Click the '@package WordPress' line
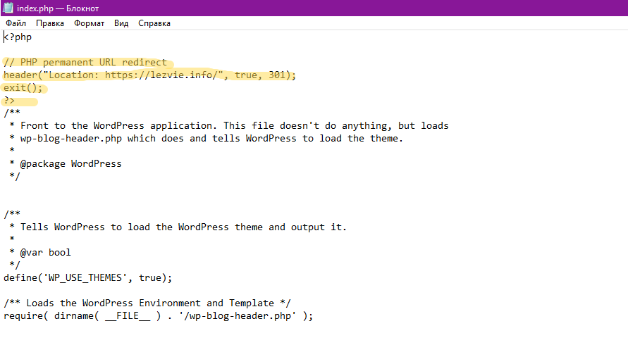This screenshot has width=628, height=364. pyautogui.click(x=70, y=163)
